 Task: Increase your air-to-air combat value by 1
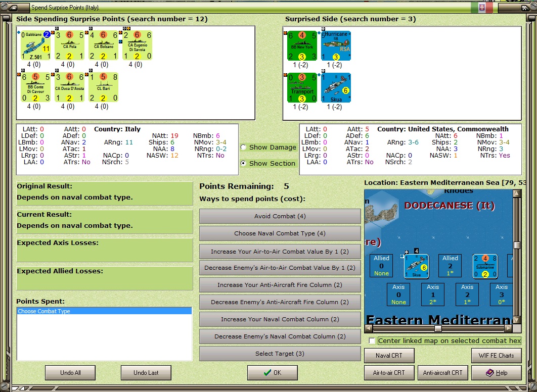(x=280, y=252)
